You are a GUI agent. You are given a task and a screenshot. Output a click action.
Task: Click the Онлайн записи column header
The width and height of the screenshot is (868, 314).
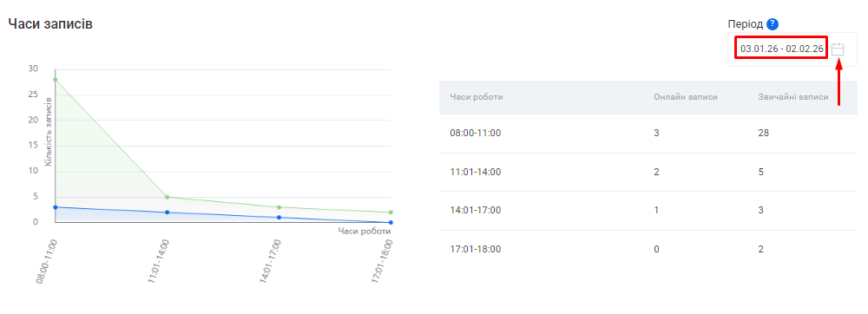[x=686, y=97]
